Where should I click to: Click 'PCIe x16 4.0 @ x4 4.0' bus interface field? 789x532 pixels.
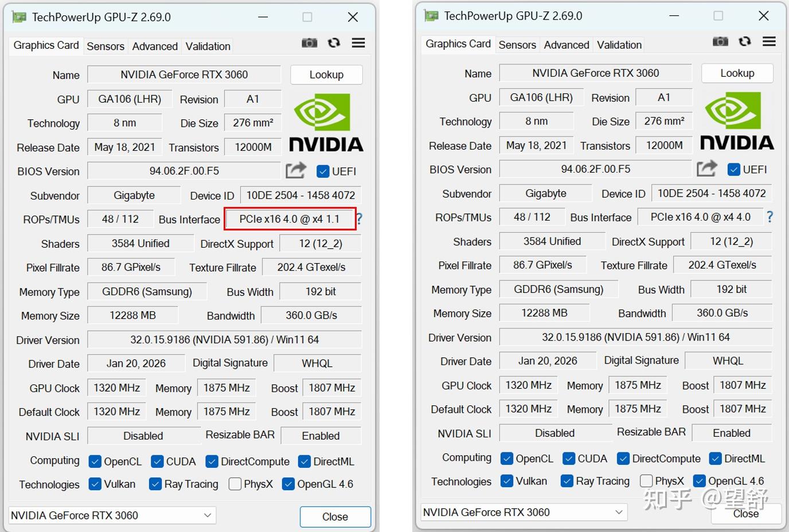[x=700, y=217]
